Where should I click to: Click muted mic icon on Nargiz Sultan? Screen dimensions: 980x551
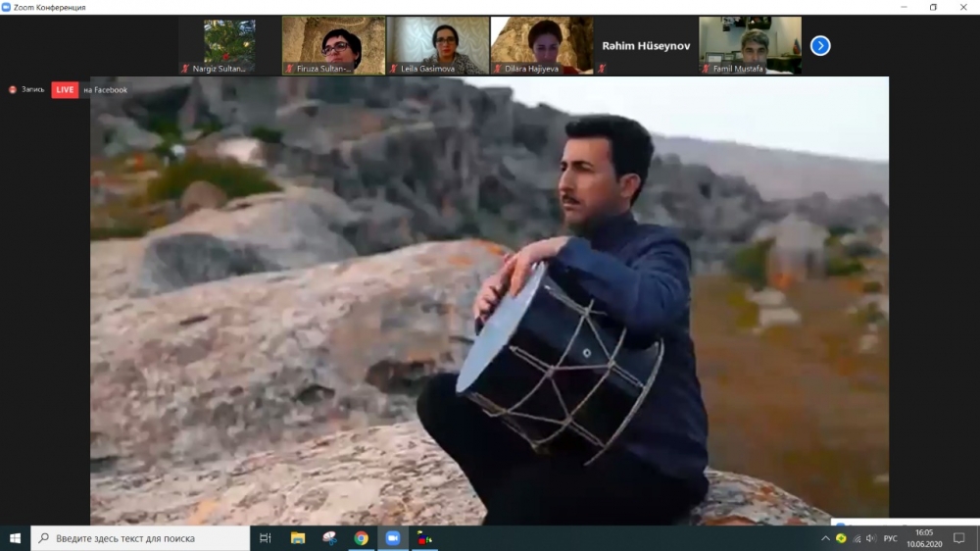tap(185, 69)
